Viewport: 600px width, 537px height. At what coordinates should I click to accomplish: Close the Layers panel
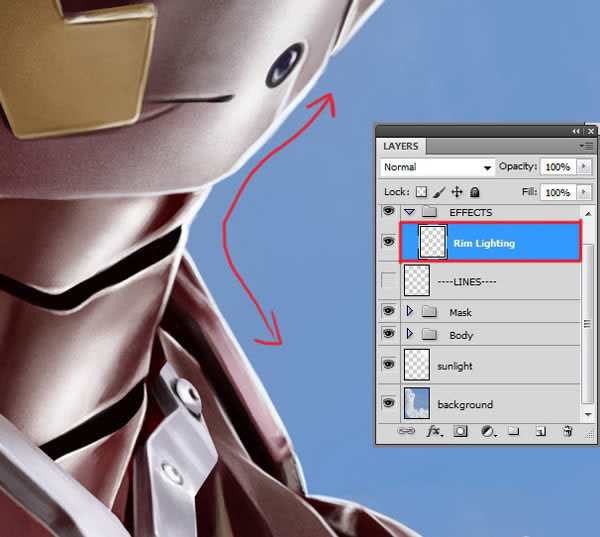[591, 131]
